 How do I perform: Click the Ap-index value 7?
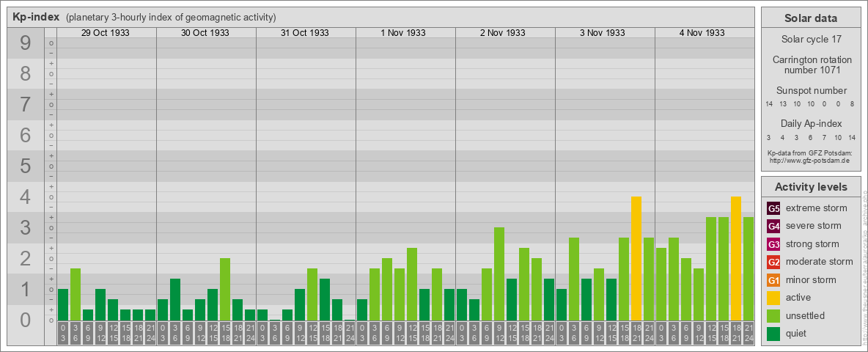coord(824,137)
